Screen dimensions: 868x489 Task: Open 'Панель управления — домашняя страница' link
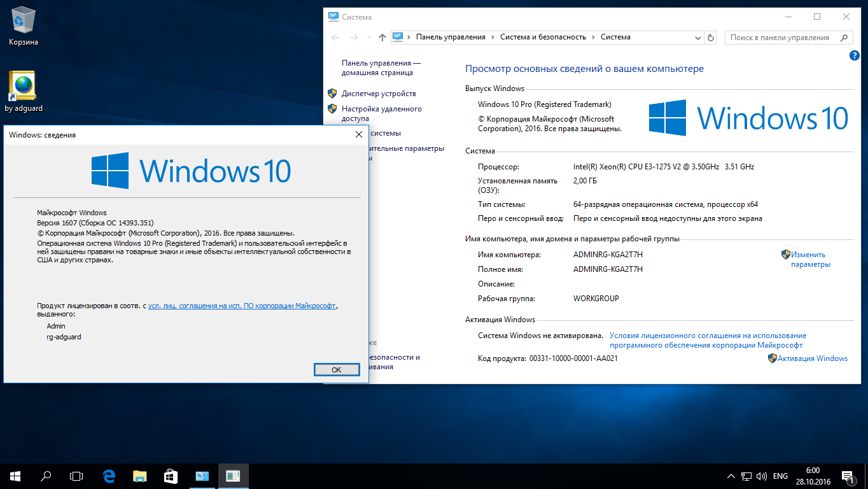381,68
